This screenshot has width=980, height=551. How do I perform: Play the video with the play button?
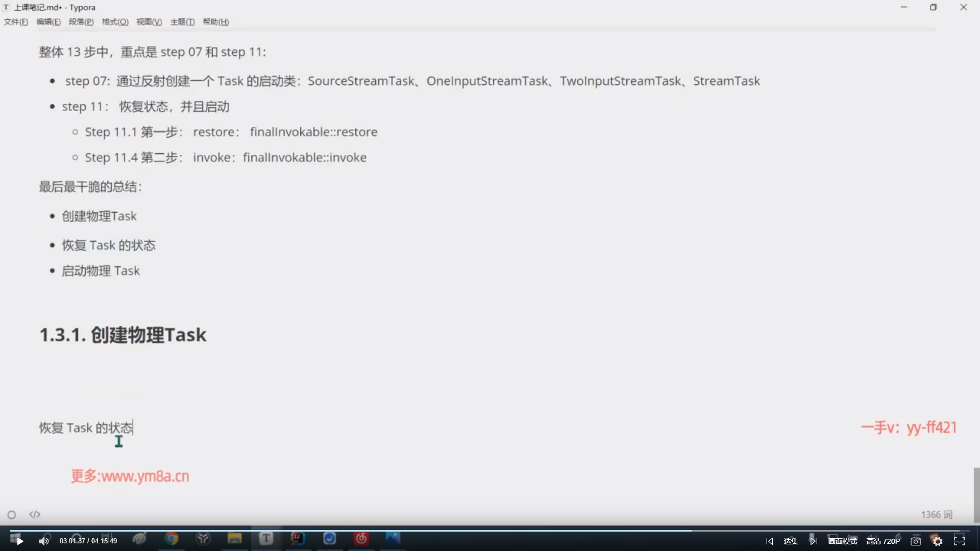click(19, 541)
